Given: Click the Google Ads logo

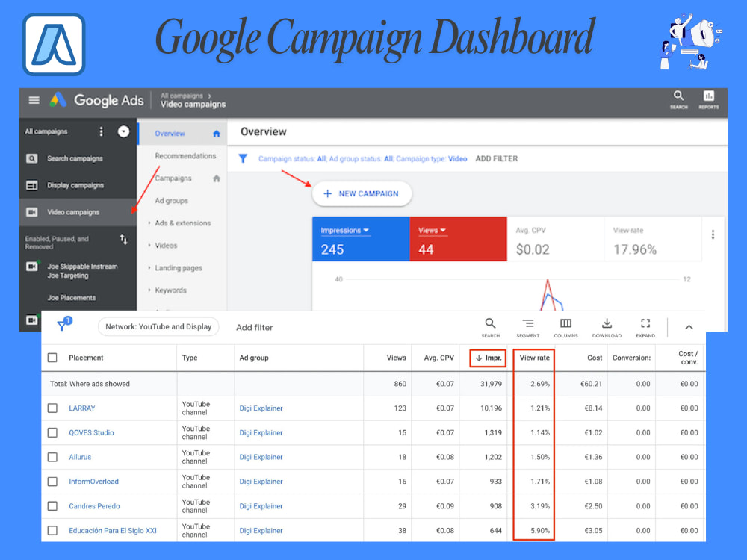Looking at the screenshot, I should coord(96,100).
